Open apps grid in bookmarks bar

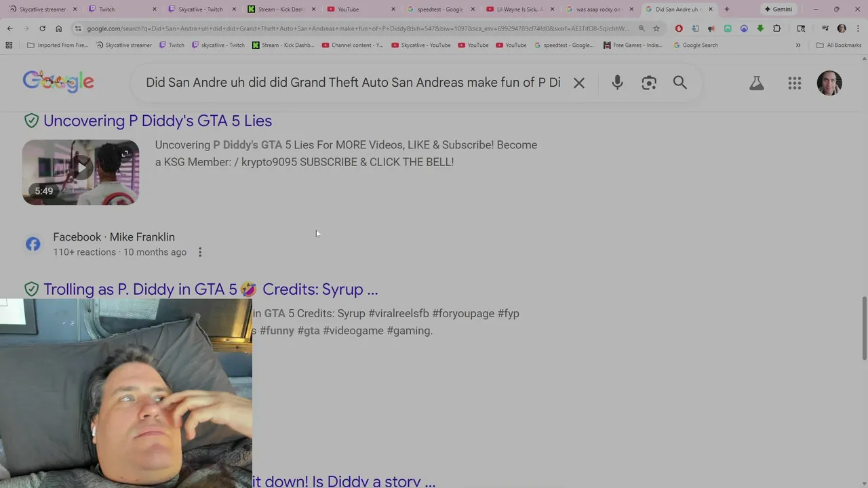click(x=9, y=45)
